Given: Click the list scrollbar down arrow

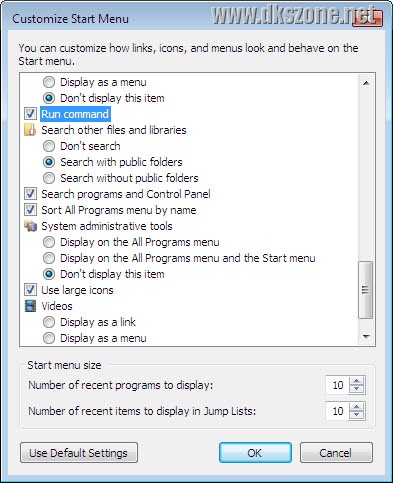Looking at the screenshot, I should click(x=366, y=337).
